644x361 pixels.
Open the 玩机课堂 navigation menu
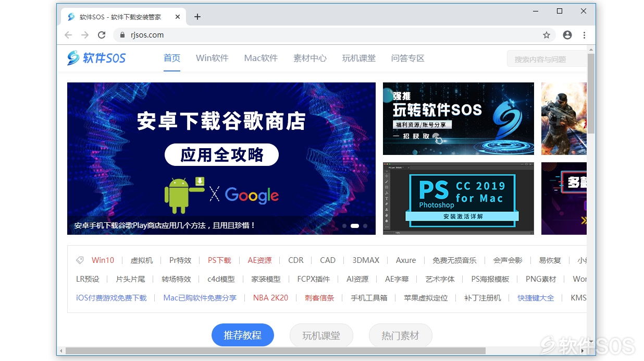(359, 58)
